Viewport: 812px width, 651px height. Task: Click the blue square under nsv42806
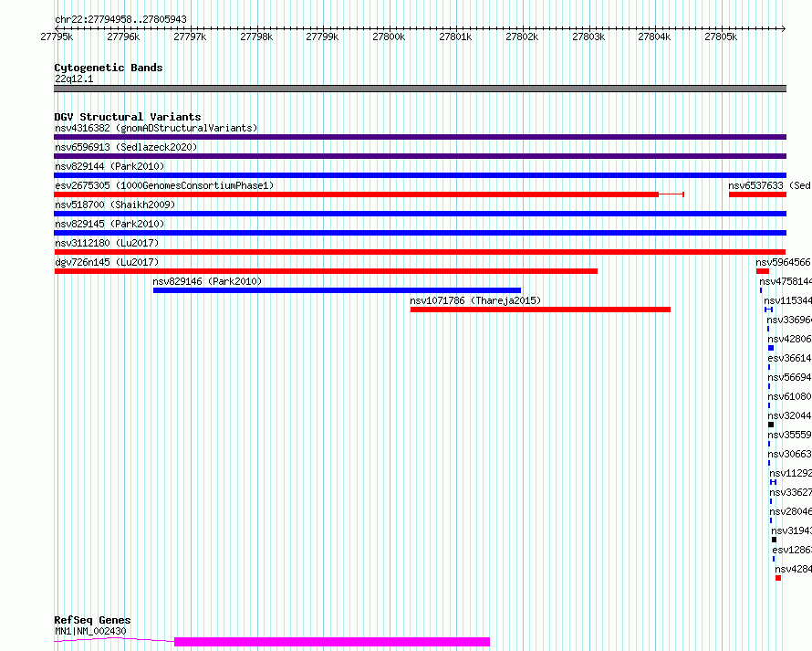pos(771,348)
